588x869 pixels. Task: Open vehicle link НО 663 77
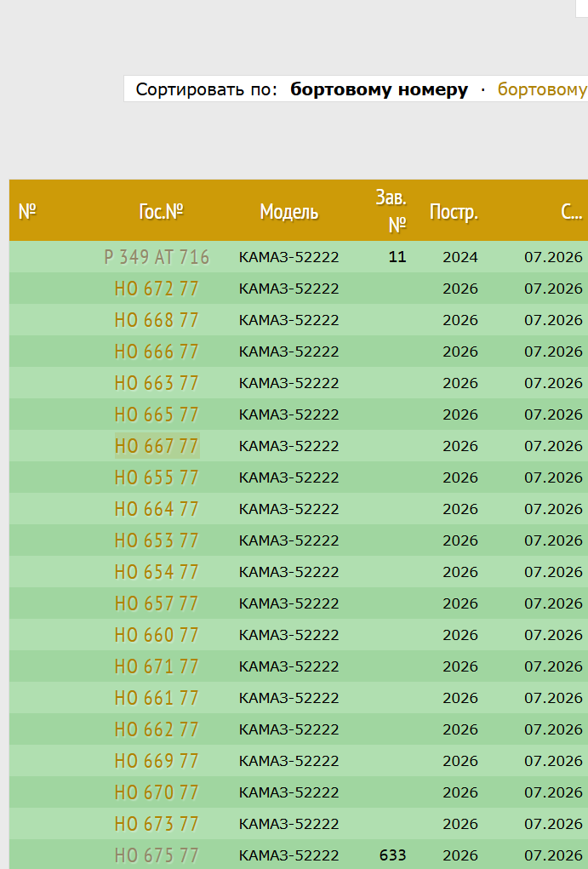[x=157, y=383]
